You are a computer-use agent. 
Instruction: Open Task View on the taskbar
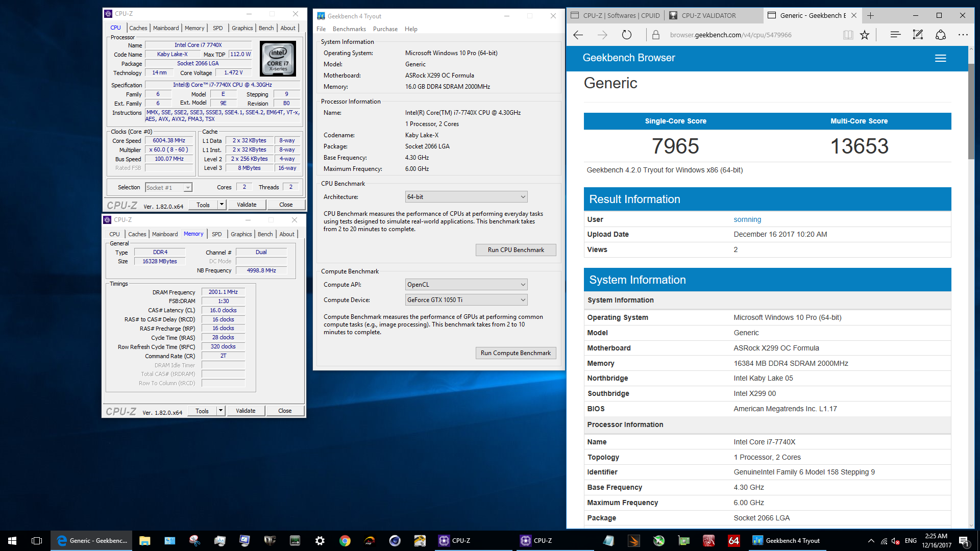[37, 541]
